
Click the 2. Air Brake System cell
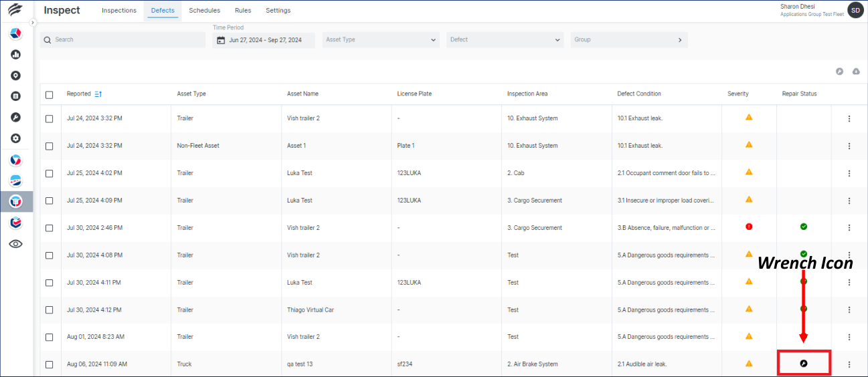[533, 364]
